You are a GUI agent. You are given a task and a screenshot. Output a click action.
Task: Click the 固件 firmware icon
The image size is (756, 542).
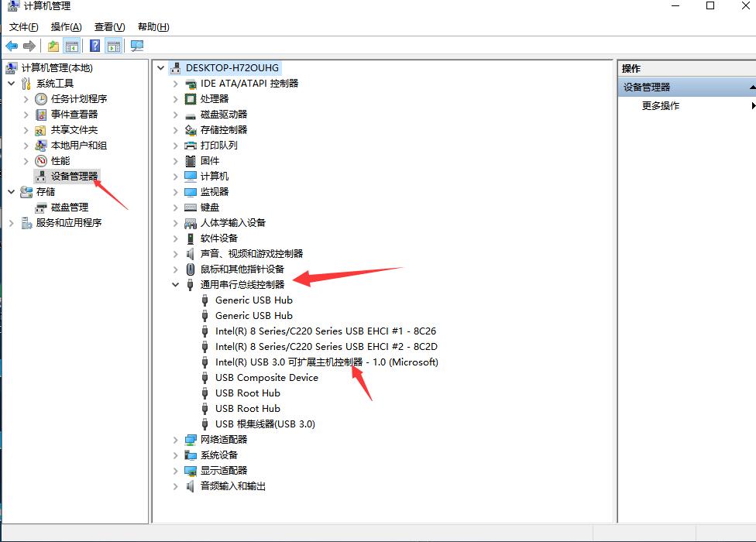191,161
